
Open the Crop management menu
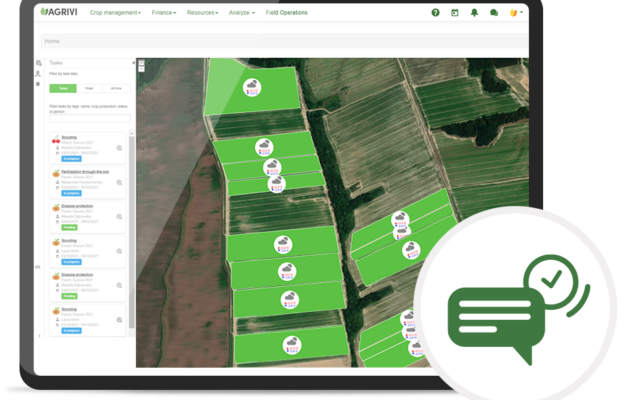[115, 13]
